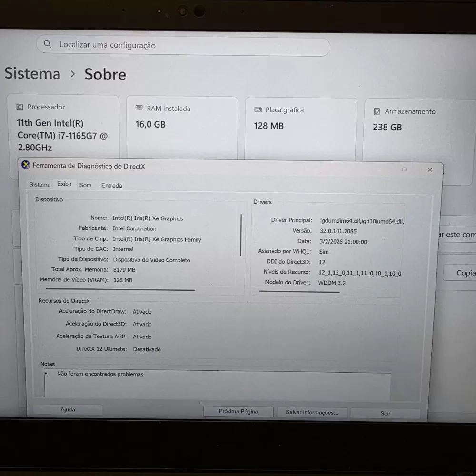Click the Placa gráfica monitor icon

tap(258, 109)
